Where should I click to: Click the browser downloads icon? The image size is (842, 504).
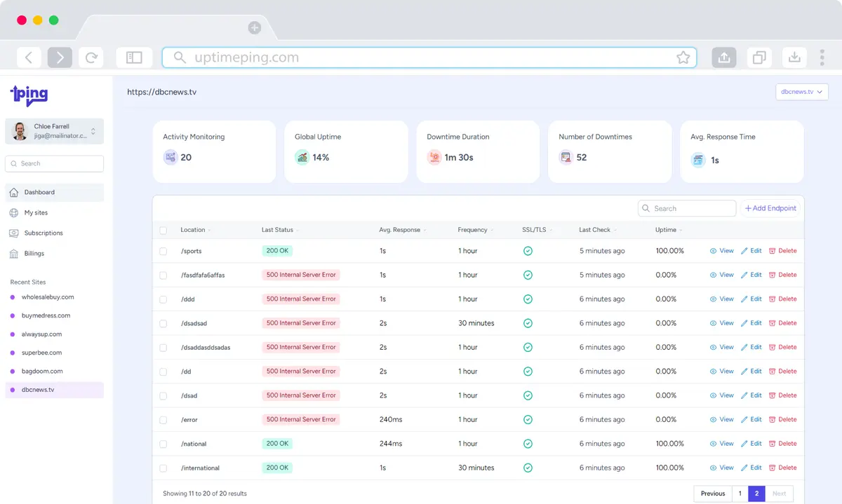coord(794,57)
